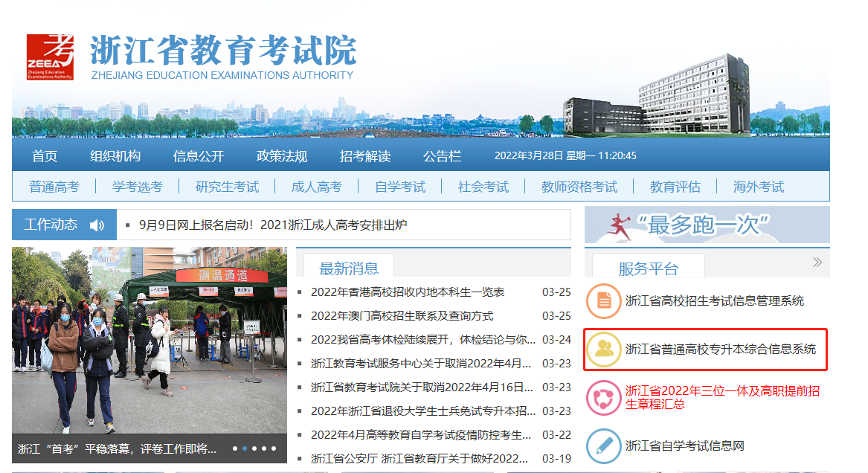Open the 政策法规 menu item
The width and height of the screenshot is (868, 473).
click(282, 156)
